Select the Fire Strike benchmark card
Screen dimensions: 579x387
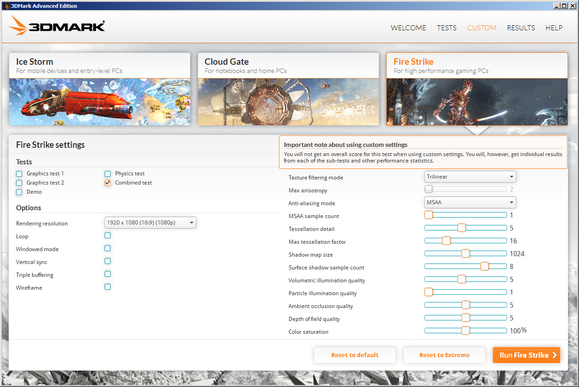tap(477, 89)
